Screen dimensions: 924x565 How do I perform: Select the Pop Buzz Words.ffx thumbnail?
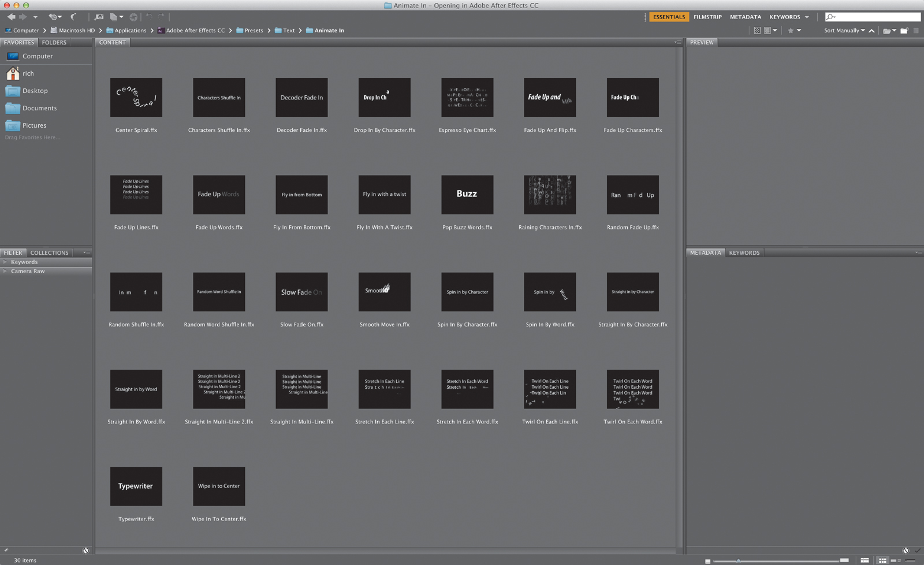pos(467,195)
